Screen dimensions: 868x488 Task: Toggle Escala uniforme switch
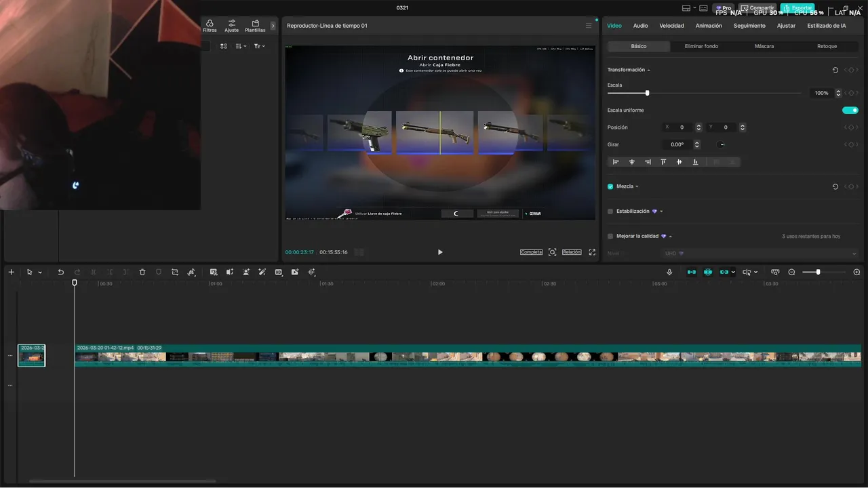coord(850,110)
